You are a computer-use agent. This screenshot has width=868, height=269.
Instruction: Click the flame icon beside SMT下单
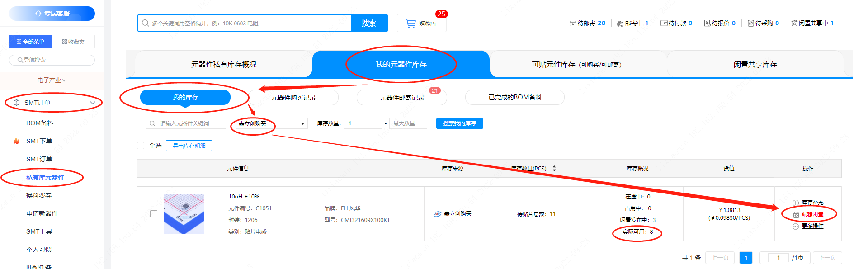[17, 141]
